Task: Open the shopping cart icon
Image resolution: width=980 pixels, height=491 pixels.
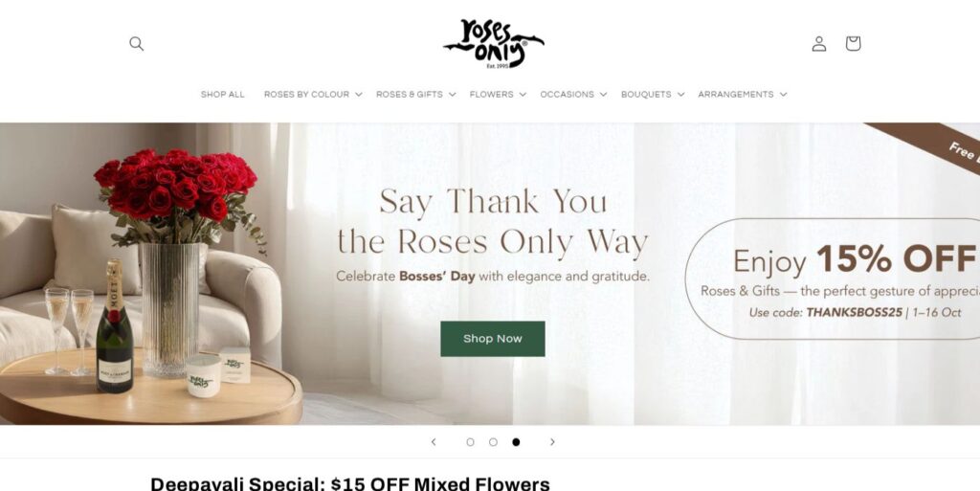Action: pos(853,43)
